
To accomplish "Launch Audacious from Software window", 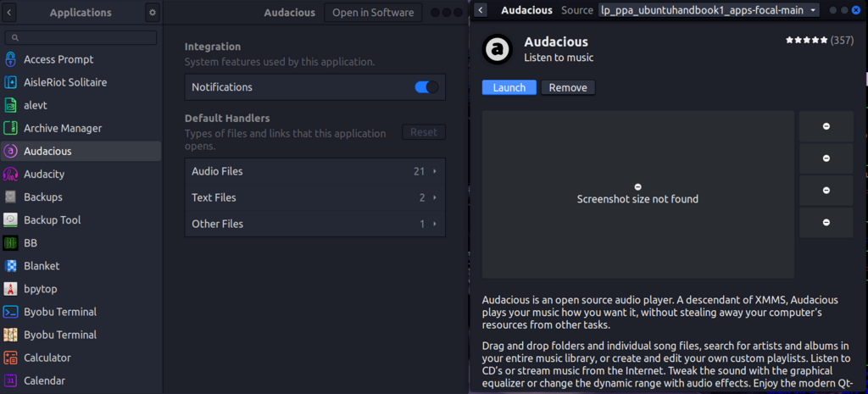I will coord(509,87).
